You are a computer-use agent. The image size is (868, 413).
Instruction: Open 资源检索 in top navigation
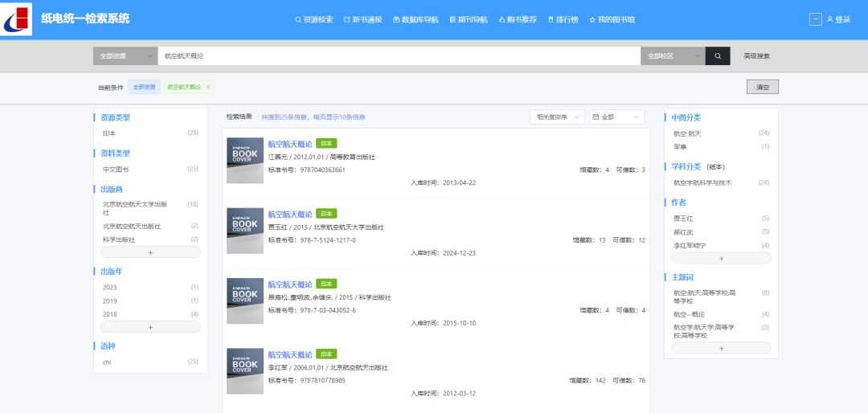[314, 19]
